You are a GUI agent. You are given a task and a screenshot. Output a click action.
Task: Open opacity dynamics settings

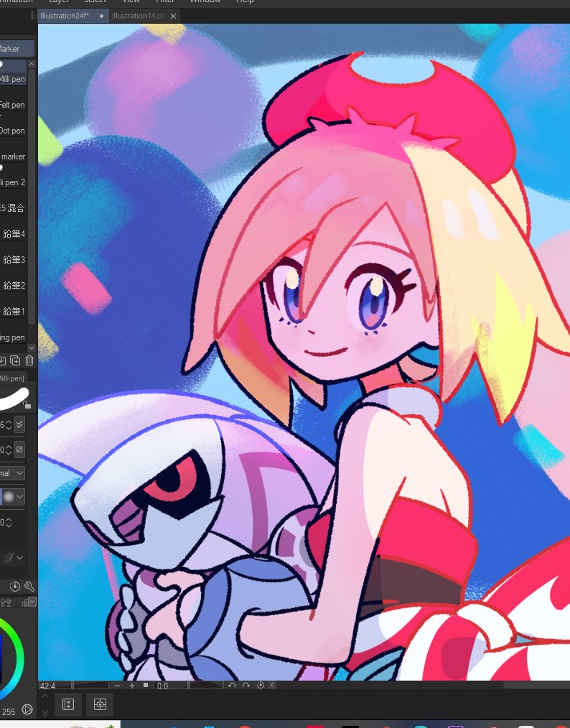(x=19, y=449)
